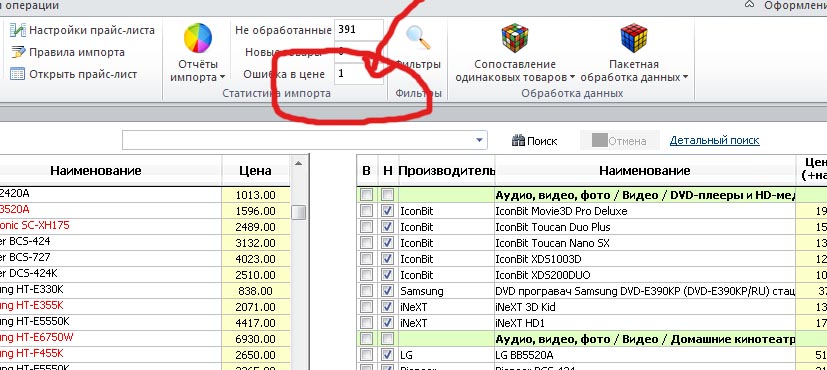827x370 pixels.
Task: Open Правила импорта rules
Action: [67, 52]
